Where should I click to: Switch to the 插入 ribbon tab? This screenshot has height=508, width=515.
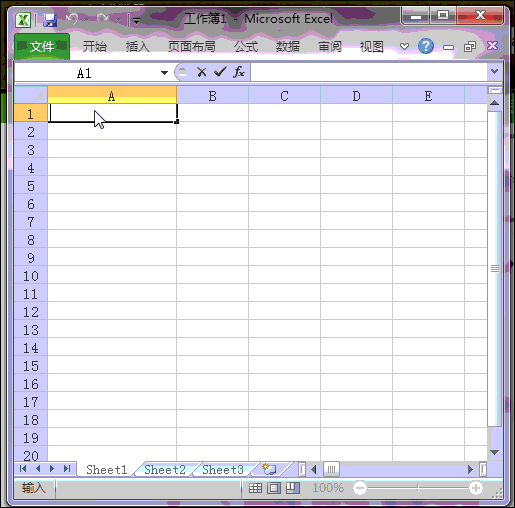[137, 46]
